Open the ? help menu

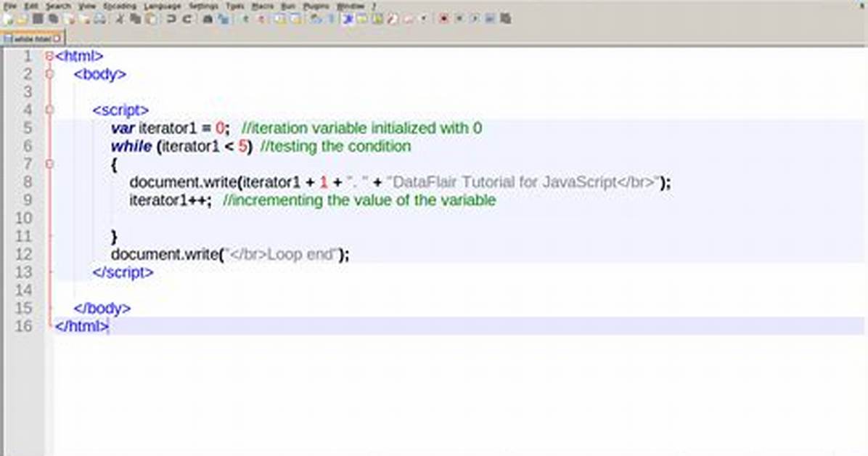point(374,6)
